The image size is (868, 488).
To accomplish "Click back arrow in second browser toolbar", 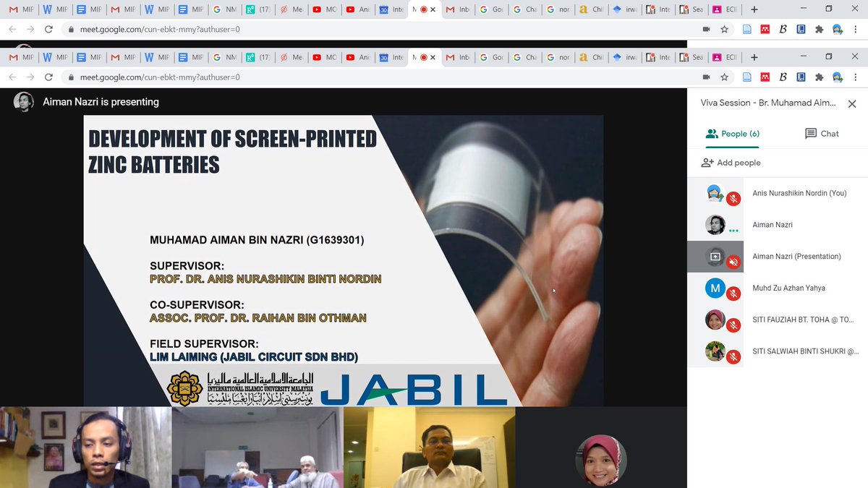I will (x=12, y=77).
